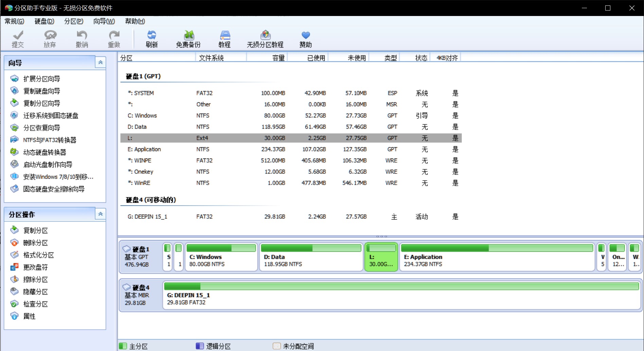
Task: Click the 提交 (commit) toolbar icon
Action: (18, 39)
